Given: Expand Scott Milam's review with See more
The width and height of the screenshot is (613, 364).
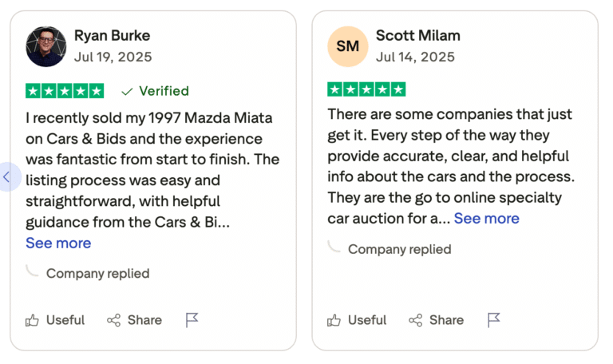Looking at the screenshot, I should 486,218.
